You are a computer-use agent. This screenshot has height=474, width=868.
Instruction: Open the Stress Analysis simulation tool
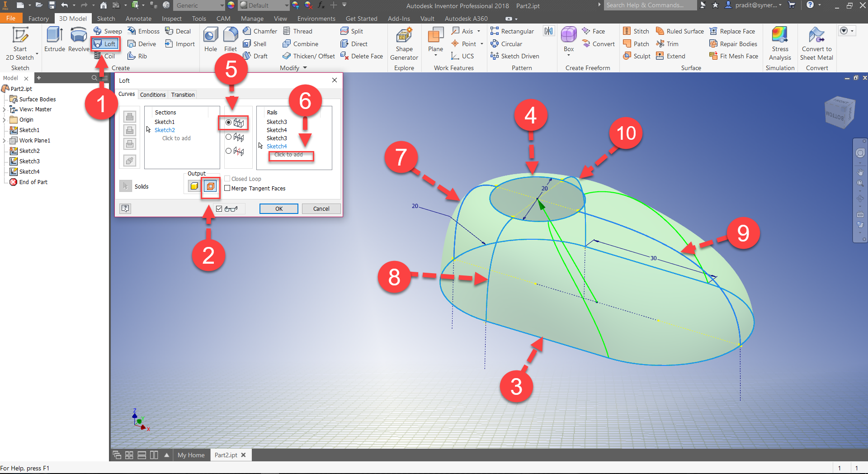tap(780, 43)
